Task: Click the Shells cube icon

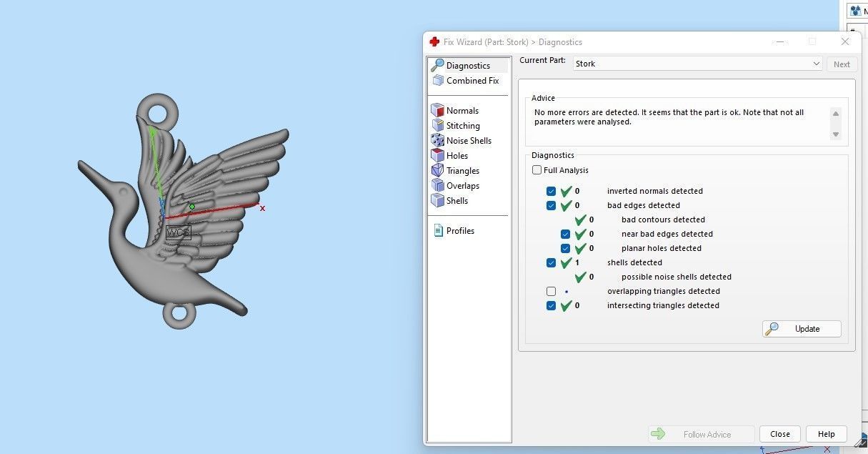Action: coord(438,201)
